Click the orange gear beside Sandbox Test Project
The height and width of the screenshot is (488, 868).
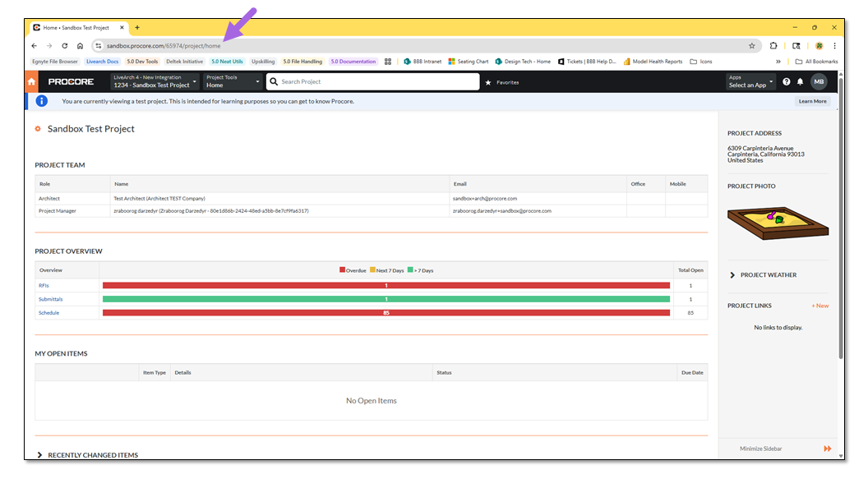click(x=38, y=129)
